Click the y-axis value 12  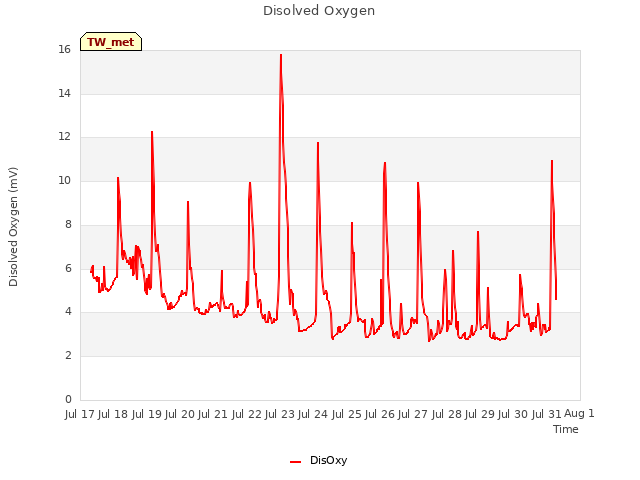tap(64, 137)
